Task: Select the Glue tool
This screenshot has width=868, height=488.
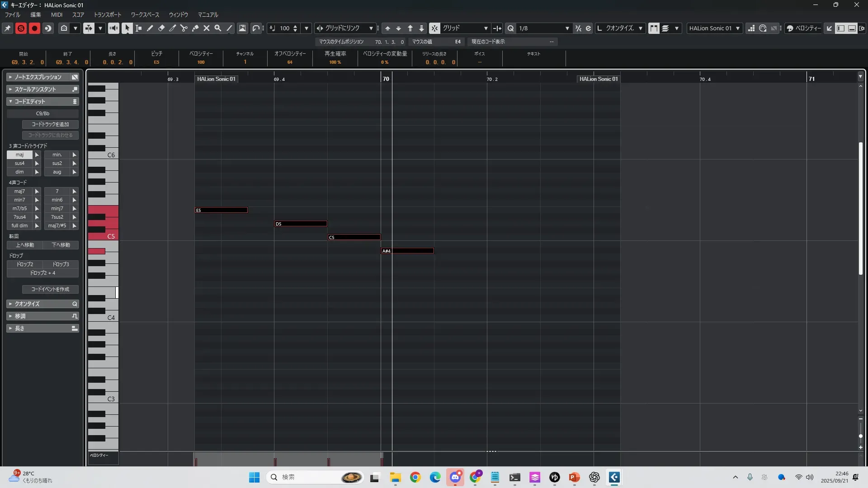Action: (195, 28)
